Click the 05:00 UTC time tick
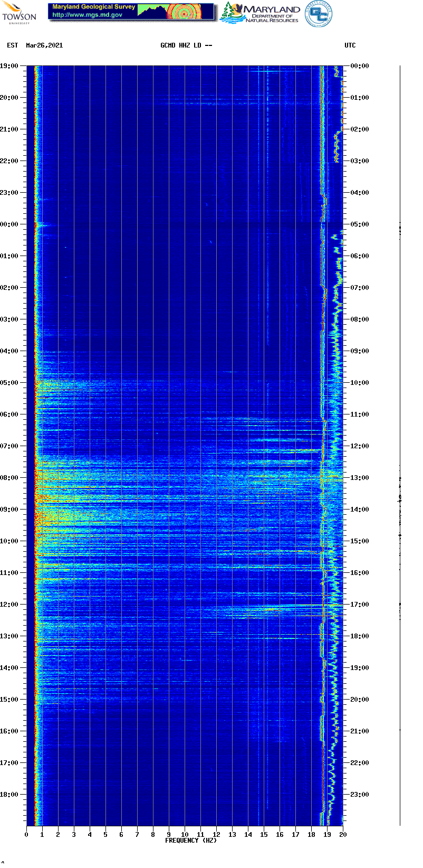 360,224
